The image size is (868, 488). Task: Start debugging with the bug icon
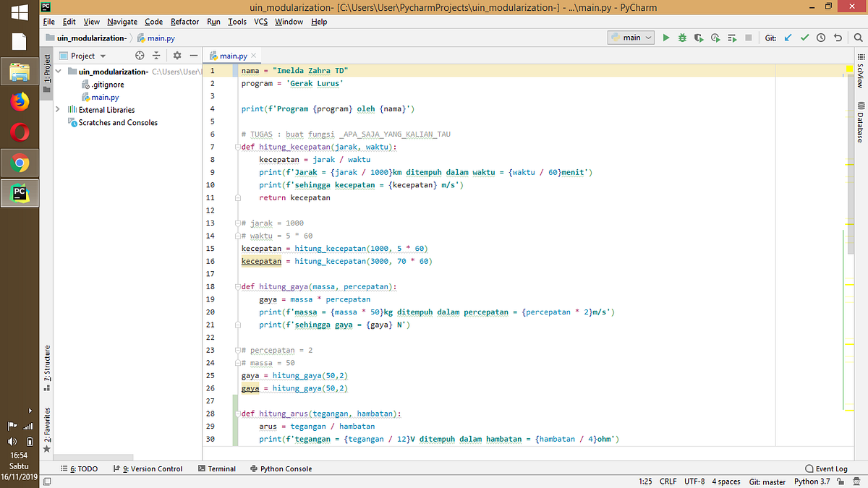(681, 37)
